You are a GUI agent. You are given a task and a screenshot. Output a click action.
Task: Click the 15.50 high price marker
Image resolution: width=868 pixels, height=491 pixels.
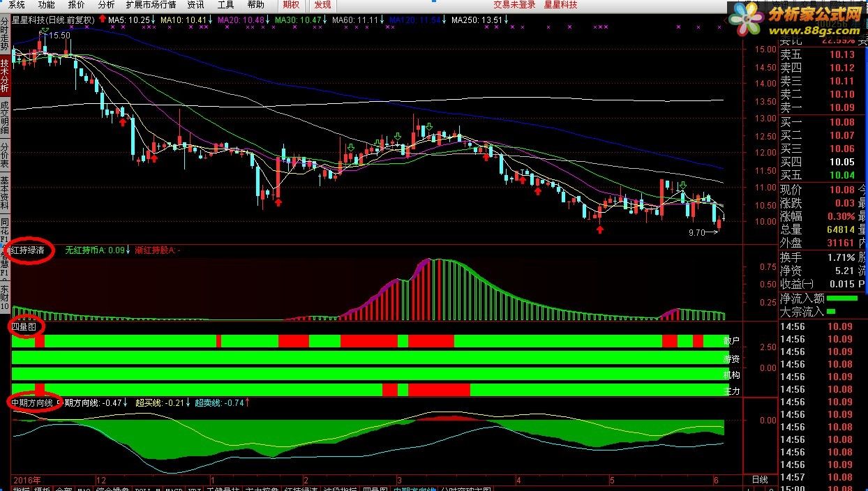point(59,35)
